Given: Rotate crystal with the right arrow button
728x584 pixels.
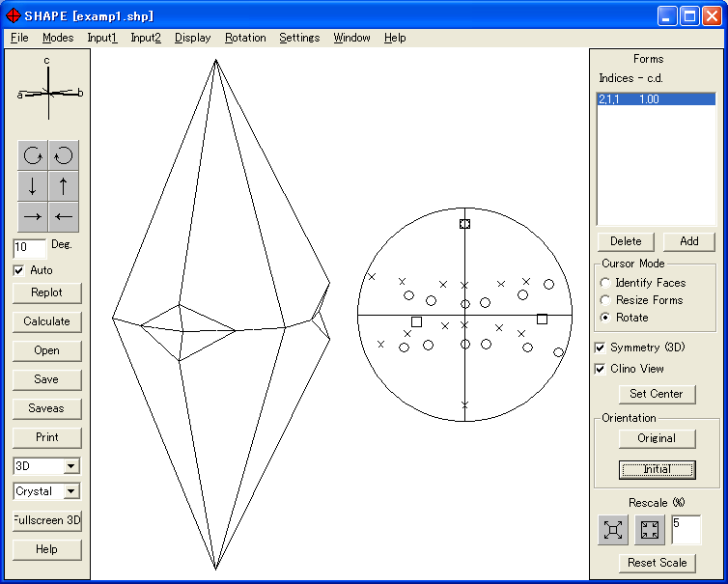Looking at the screenshot, I should 33,216.
